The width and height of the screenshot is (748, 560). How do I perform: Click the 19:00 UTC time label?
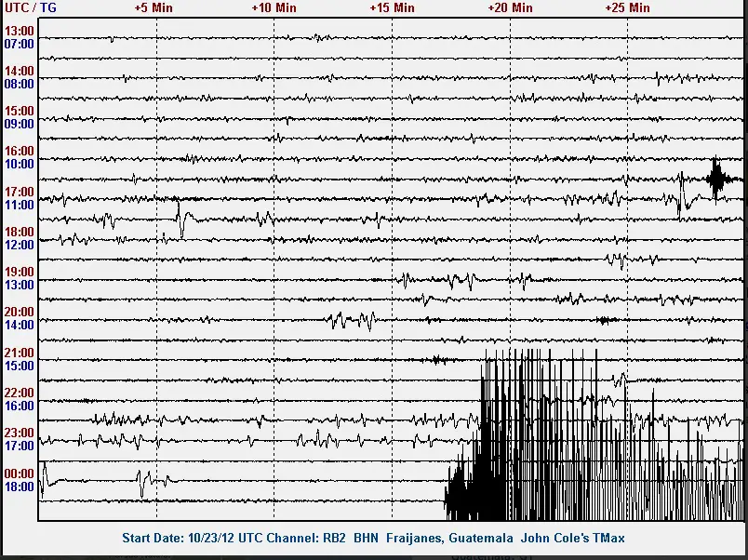pos(20,273)
